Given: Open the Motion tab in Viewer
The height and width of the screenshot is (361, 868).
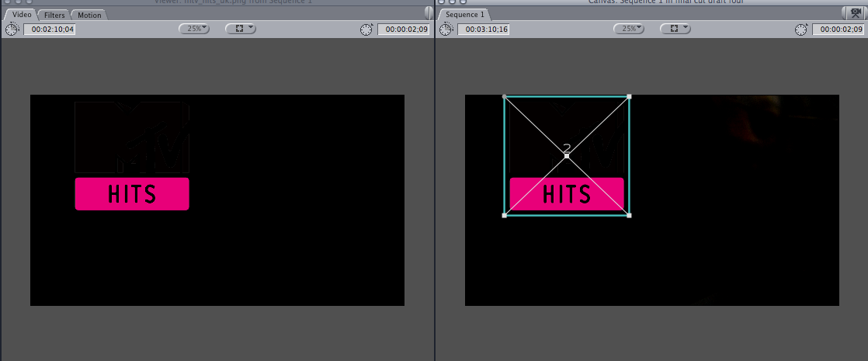Looking at the screenshot, I should pos(89,15).
